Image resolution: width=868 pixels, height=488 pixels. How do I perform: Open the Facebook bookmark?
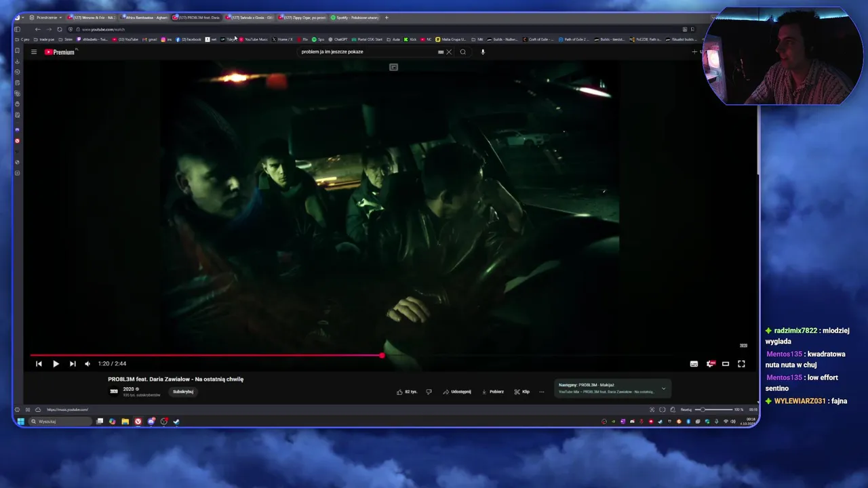[x=189, y=39]
